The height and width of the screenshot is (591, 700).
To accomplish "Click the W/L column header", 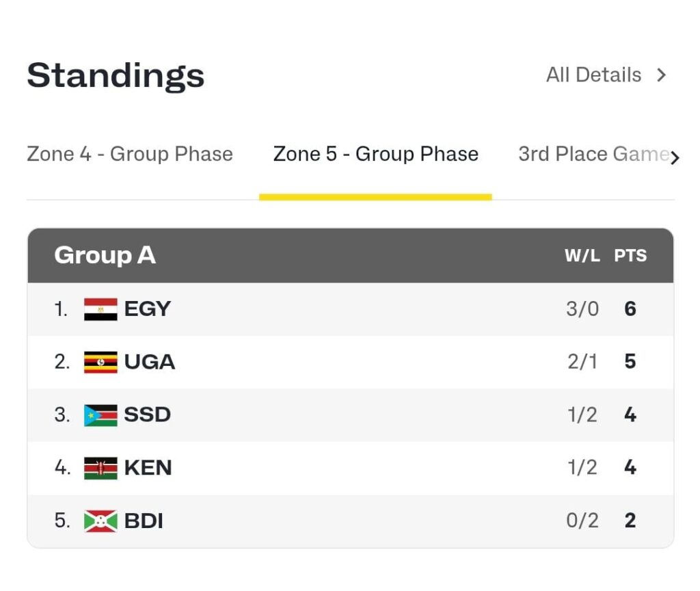I will [x=582, y=256].
